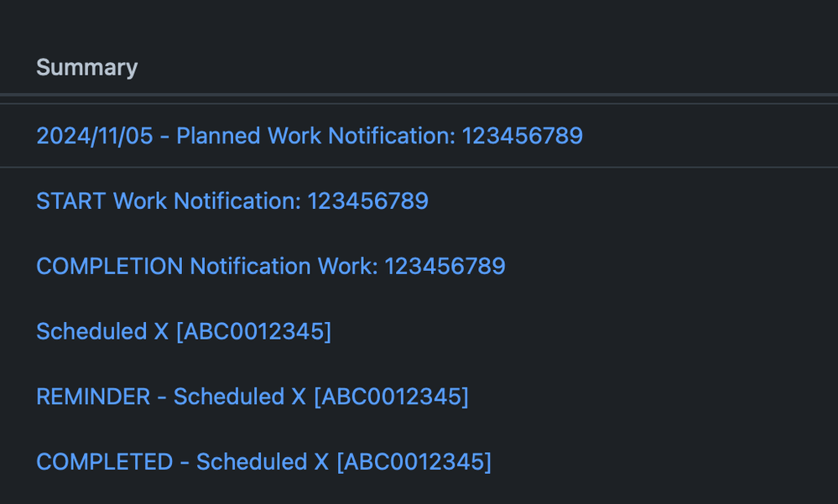
Task: Click 123456789 in the START Work Notification row
Action: [x=367, y=201]
